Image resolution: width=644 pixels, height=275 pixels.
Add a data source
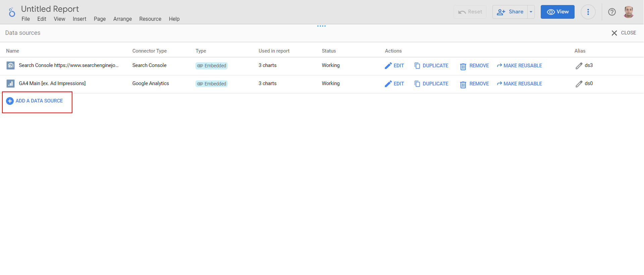[35, 101]
